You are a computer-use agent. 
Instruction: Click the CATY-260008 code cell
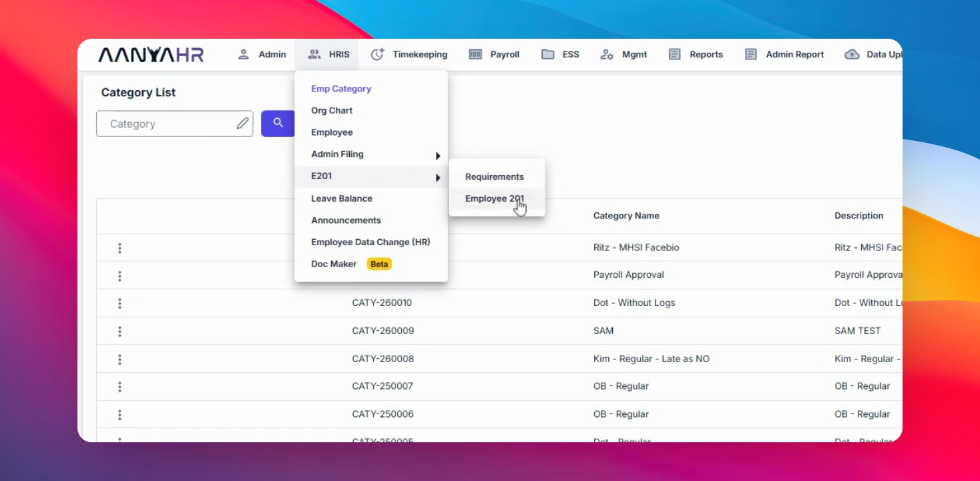point(383,359)
